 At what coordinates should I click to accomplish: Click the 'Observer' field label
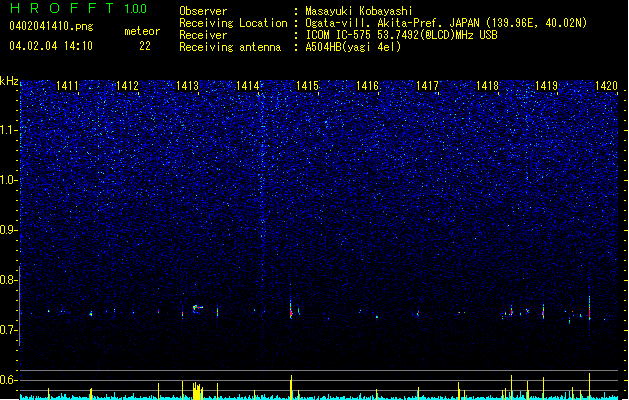(203, 11)
